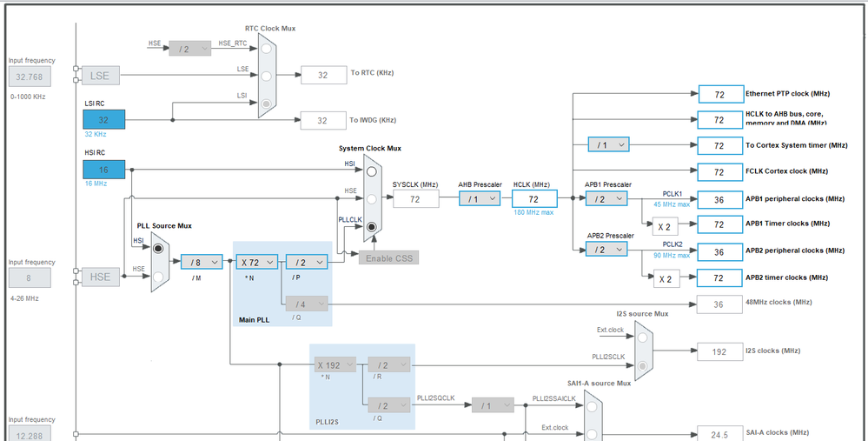Image resolution: width=868 pixels, height=441 pixels.
Task: Open AHB Prescaler dropdown
Action: [480, 198]
